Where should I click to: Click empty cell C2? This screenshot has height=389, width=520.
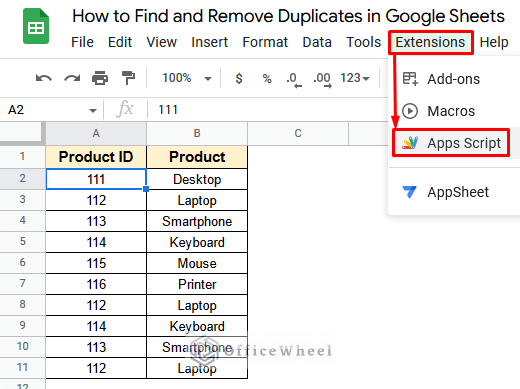click(x=298, y=179)
